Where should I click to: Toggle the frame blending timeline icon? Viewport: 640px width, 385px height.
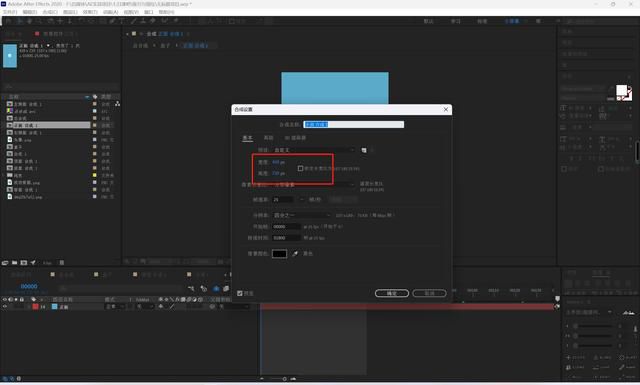pos(226,289)
